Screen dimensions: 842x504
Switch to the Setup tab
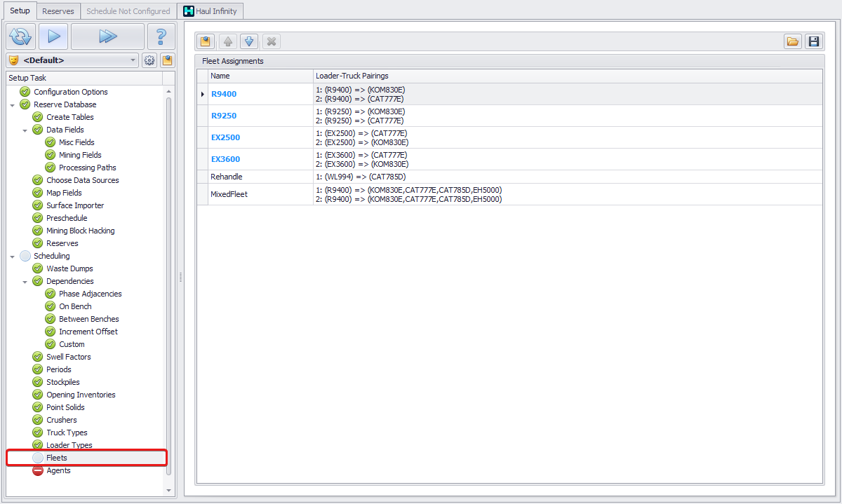[20, 11]
